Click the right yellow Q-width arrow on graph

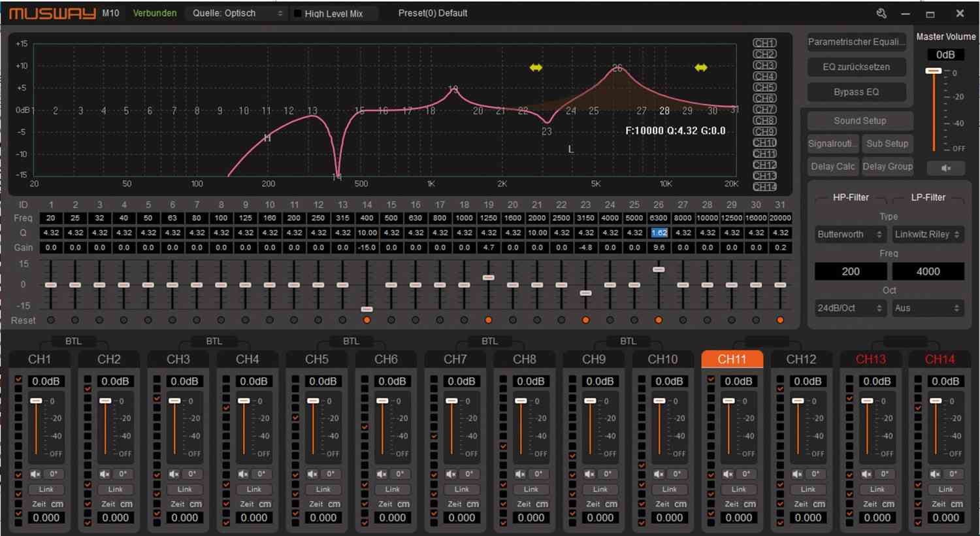click(701, 67)
